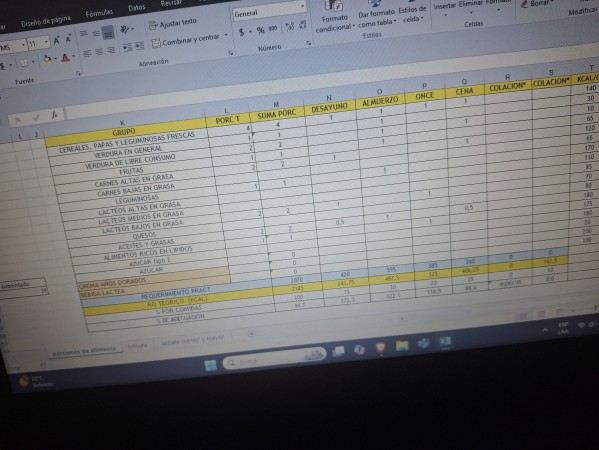Screen dimensions: 599x450
Task: Click the increase font size icon
Action: tap(57, 40)
